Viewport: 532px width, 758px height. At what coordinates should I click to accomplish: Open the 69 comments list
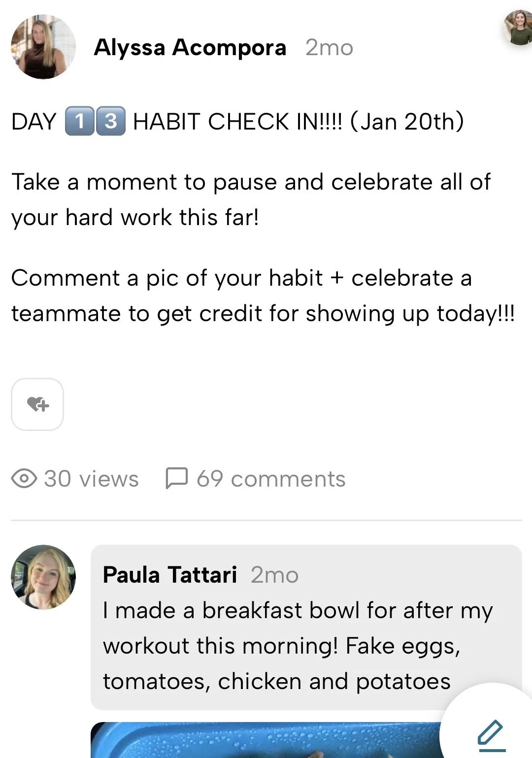click(x=271, y=479)
